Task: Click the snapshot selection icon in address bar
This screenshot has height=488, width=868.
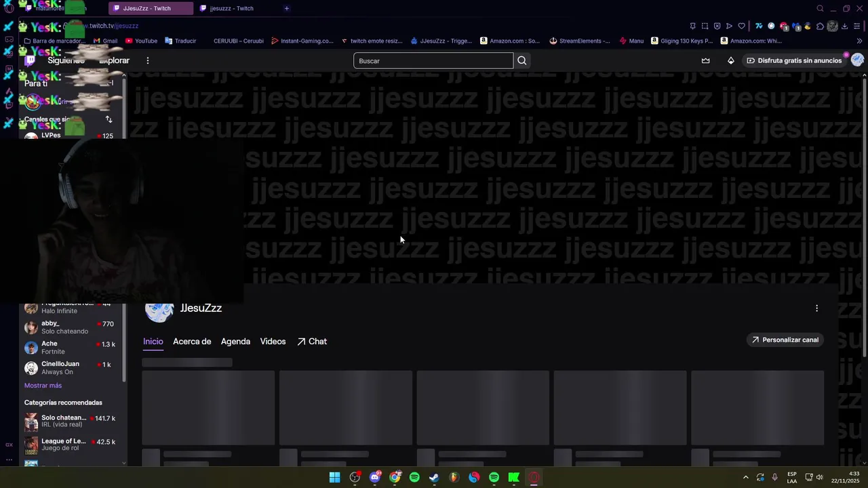Action: click(x=705, y=26)
